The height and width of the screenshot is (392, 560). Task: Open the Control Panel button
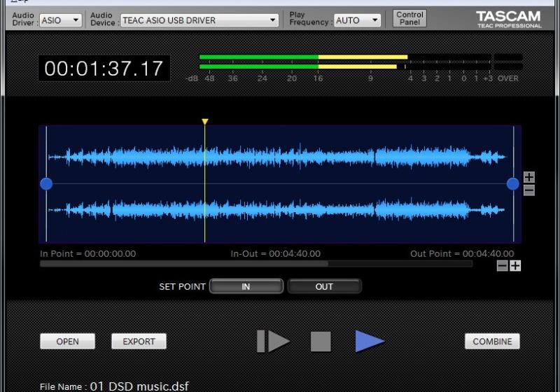pyautogui.click(x=409, y=18)
